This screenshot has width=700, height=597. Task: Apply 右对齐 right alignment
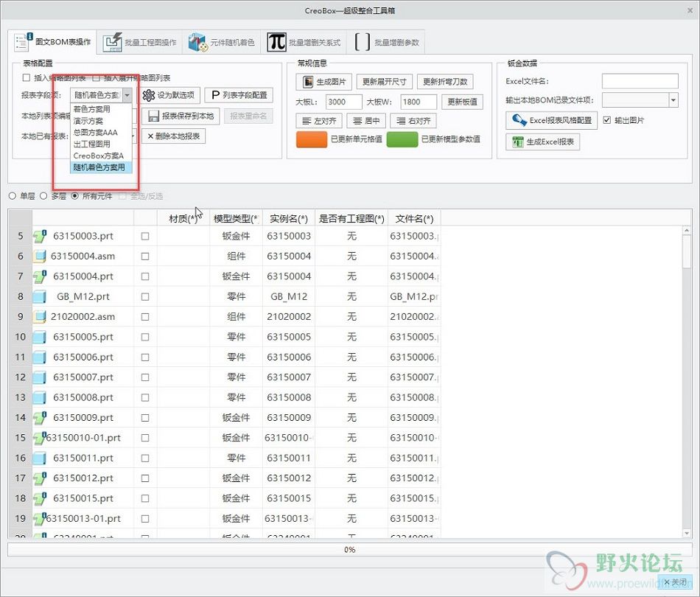point(413,121)
